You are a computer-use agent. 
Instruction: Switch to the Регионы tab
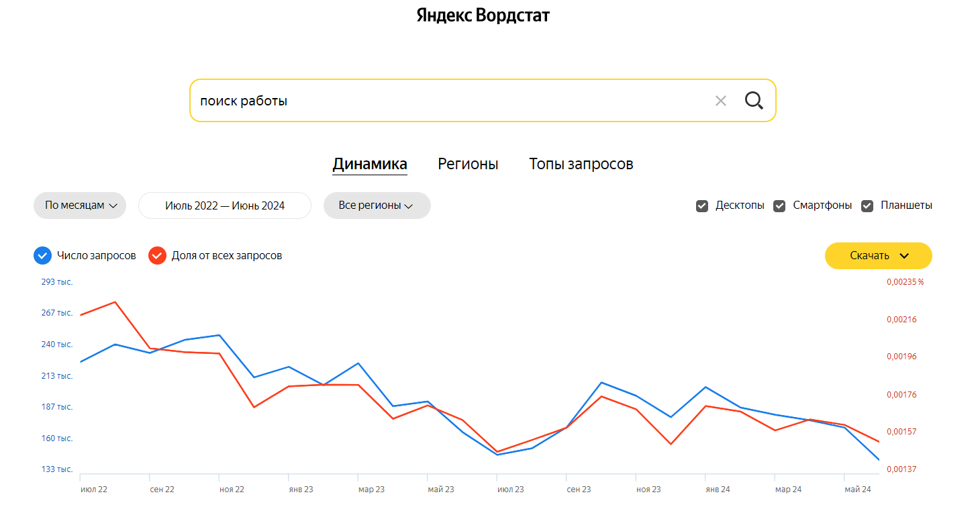coord(468,164)
